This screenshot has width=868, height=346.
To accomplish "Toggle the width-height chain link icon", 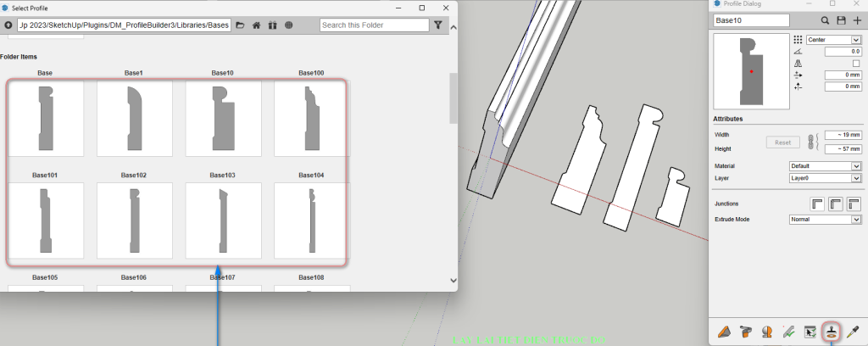I will 813,142.
